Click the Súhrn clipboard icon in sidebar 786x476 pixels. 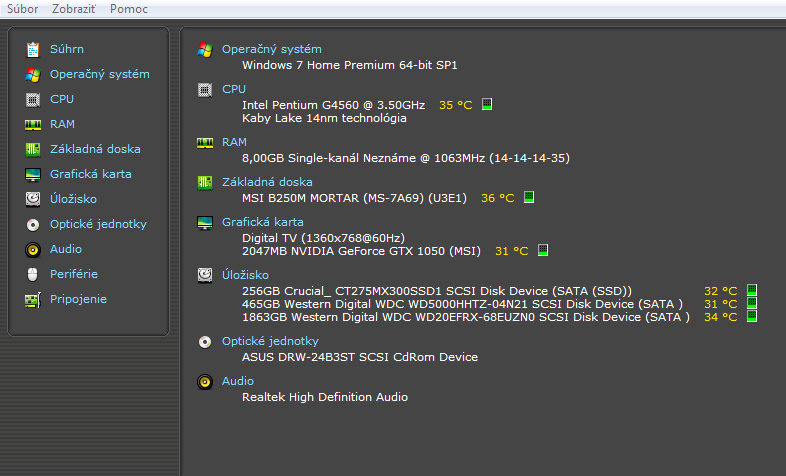(33, 50)
